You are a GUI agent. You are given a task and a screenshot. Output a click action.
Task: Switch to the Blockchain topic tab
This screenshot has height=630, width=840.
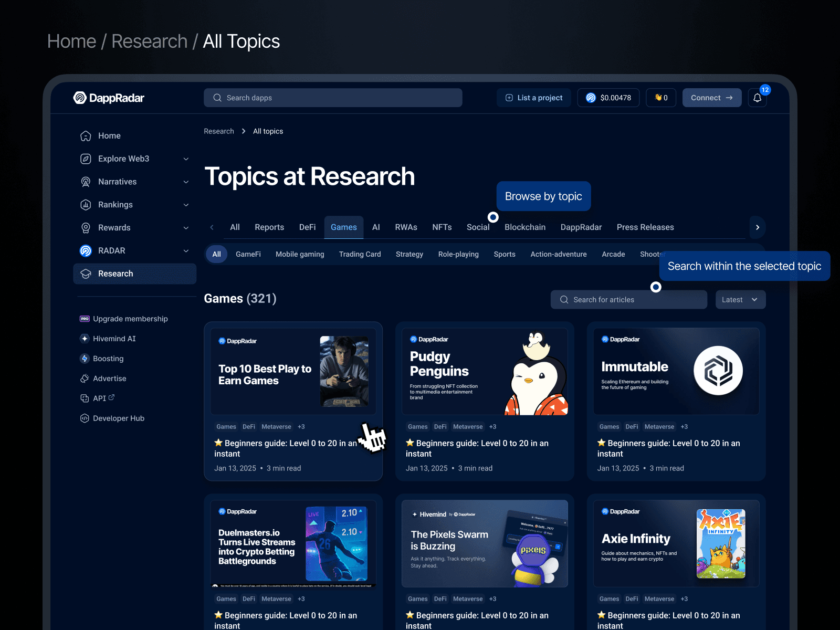tap(525, 227)
